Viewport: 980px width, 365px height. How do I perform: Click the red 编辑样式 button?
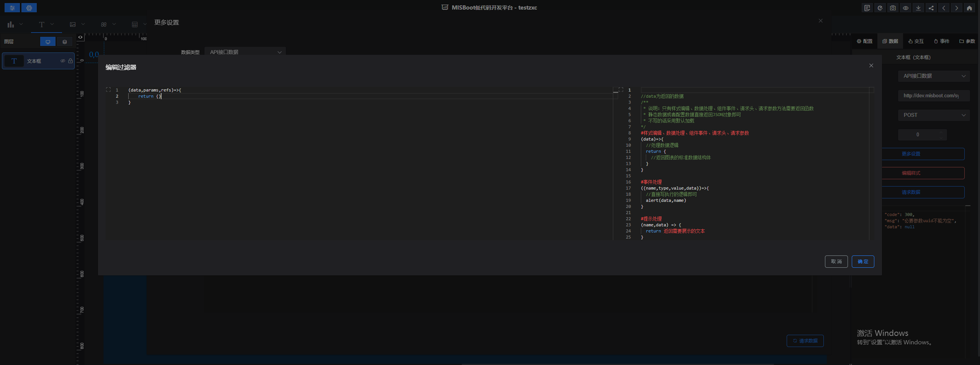click(x=923, y=173)
